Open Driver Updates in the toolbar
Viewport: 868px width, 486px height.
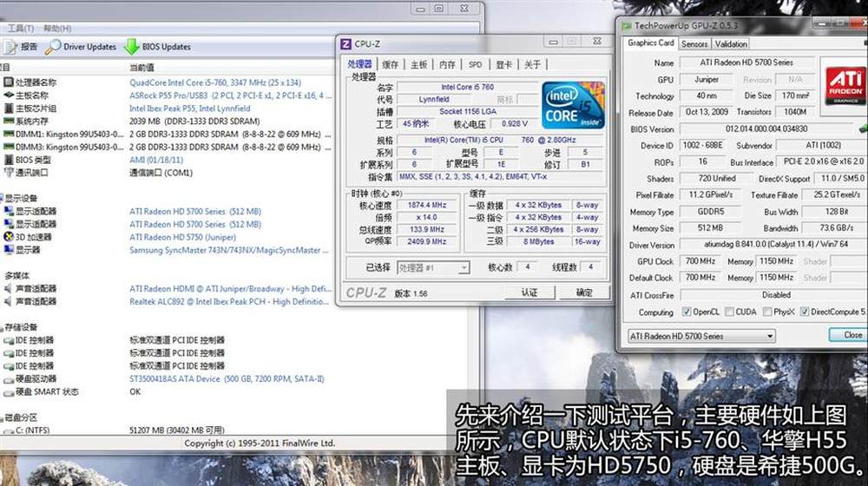click(82, 47)
